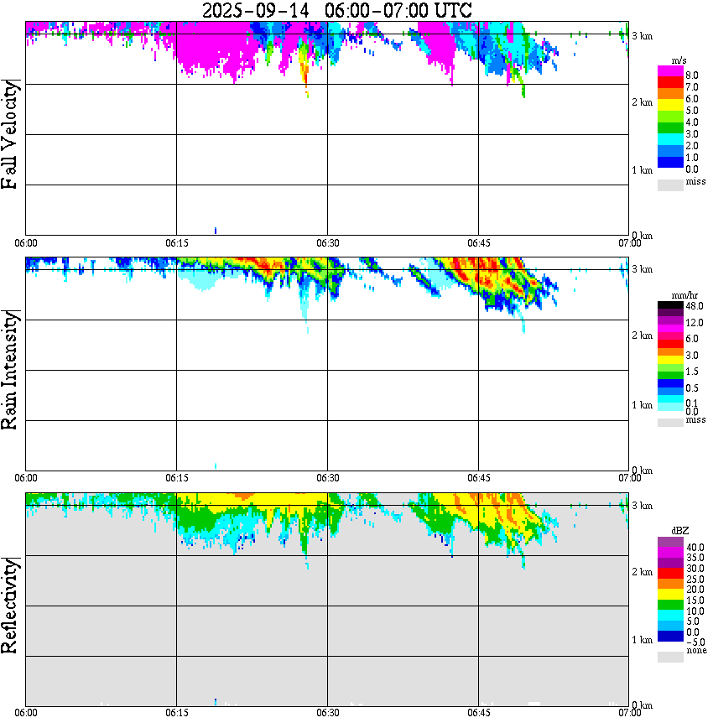Click the 06:45 time label under Fall Velocity panel
Viewport: 713px width, 728px height.
479,243
